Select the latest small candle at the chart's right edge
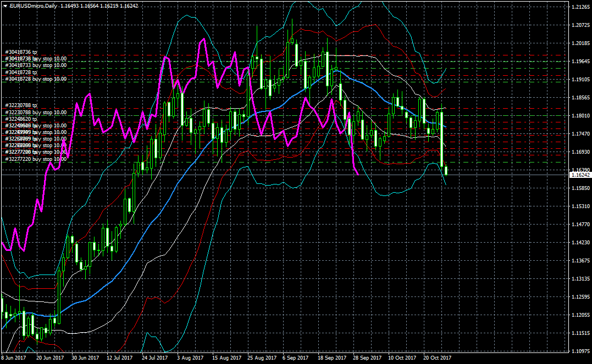This screenshot has width=592, height=364. click(446, 170)
